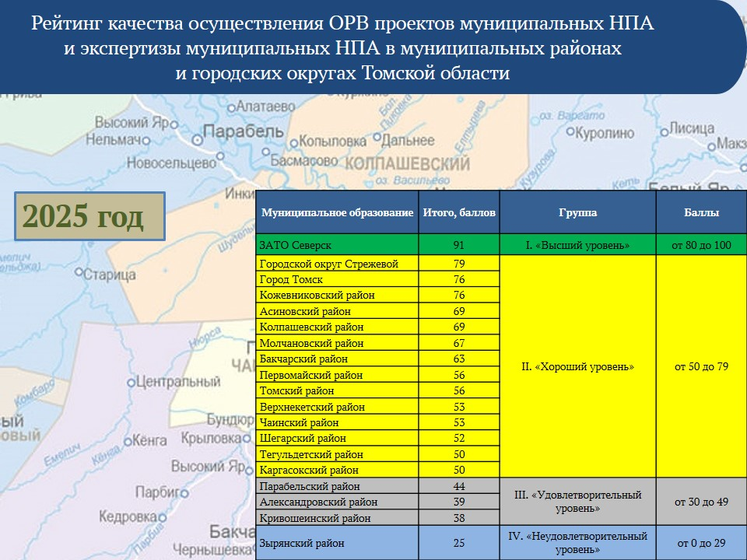Select the "Баллы" header cell

coord(700,212)
